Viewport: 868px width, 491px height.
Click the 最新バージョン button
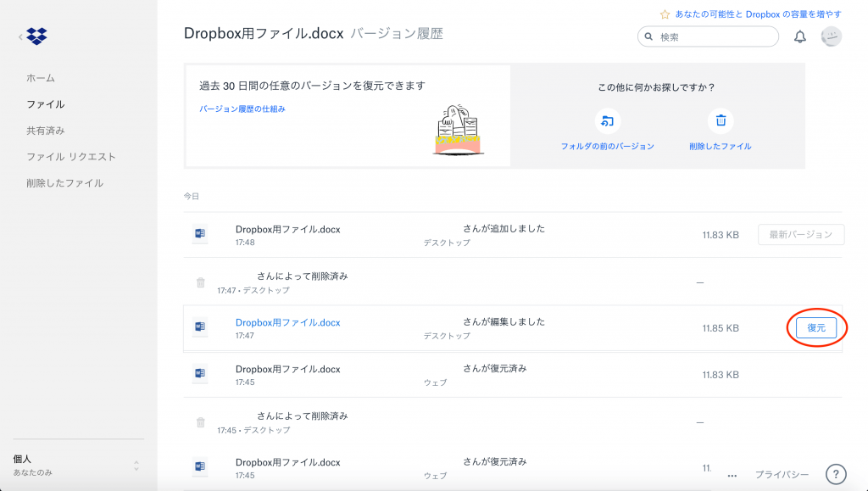pyautogui.click(x=801, y=235)
